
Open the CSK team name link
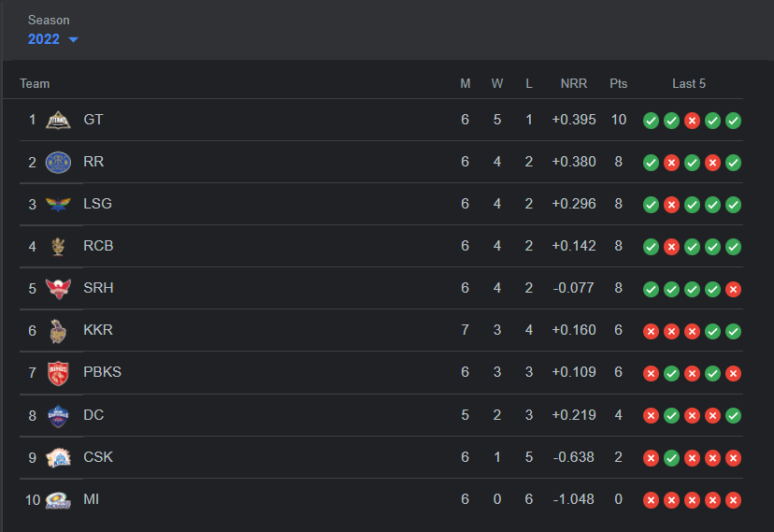[98, 457]
